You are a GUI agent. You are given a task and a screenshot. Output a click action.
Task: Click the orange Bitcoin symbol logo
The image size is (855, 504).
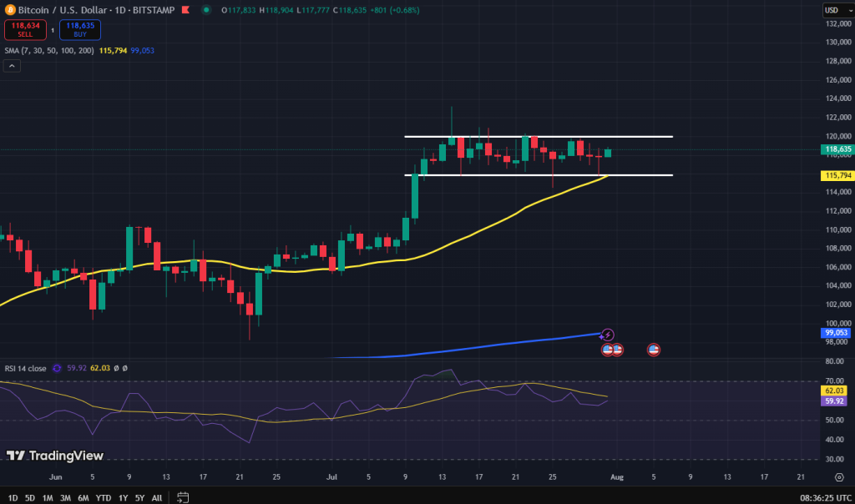(10, 10)
